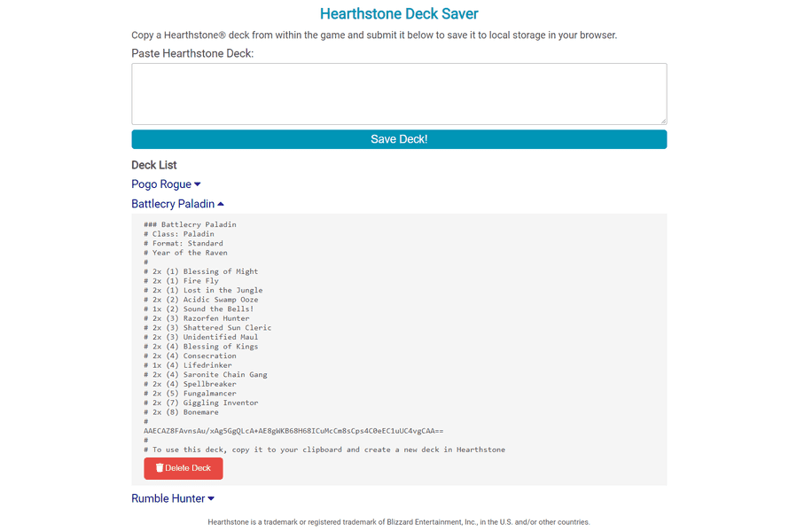Image resolution: width=797 pixels, height=532 pixels.
Task: Click the '2x (1) Fire Fly' line
Action: click(x=181, y=281)
